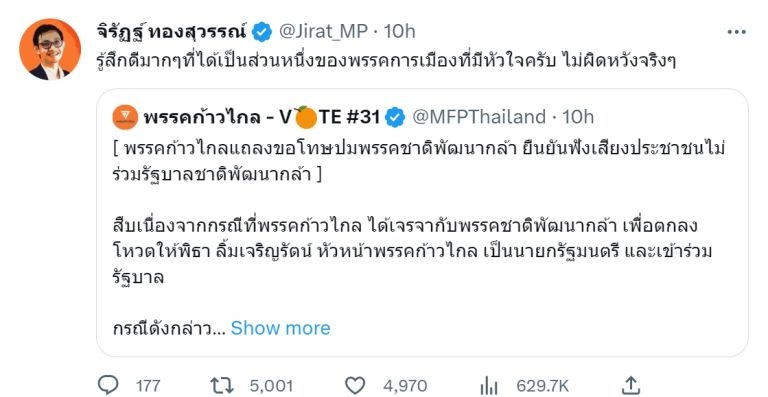Open the Move Forward Party small avatar
The width and height of the screenshot is (768, 397).
pyautogui.click(x=125, y=117)
